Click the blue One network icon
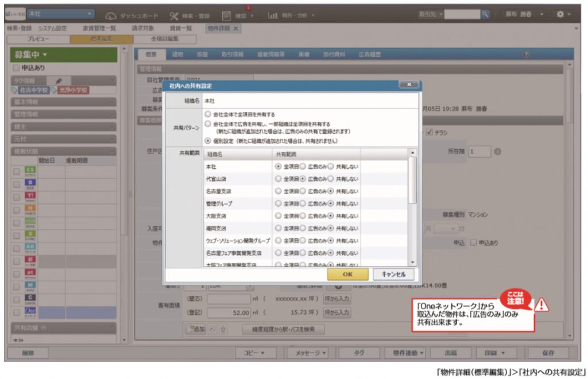The width and height of the screenshot is (588, 379). pos(30,312)
